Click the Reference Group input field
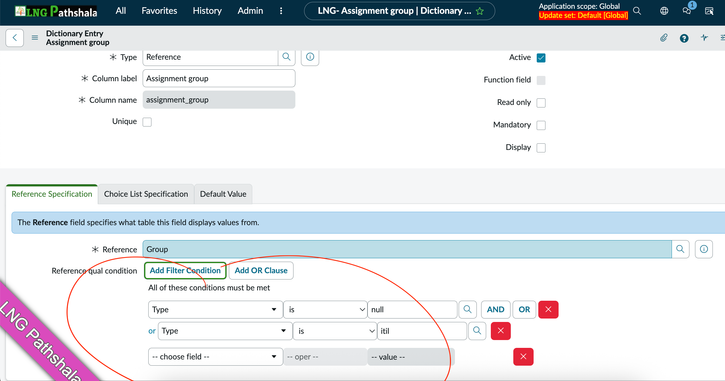This screenshot has width=725, height=381. (x=407, y=249)
